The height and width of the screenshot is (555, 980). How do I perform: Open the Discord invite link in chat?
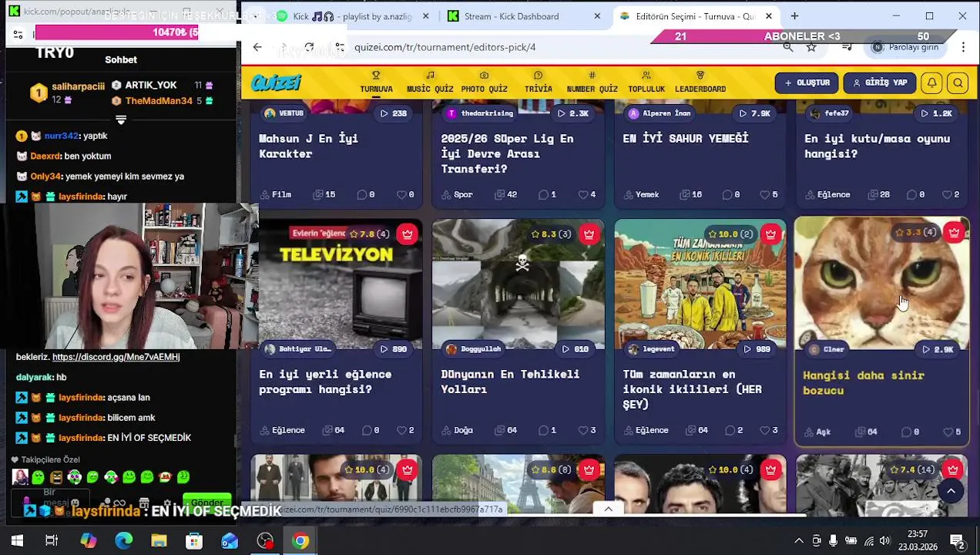coord(116,357)
